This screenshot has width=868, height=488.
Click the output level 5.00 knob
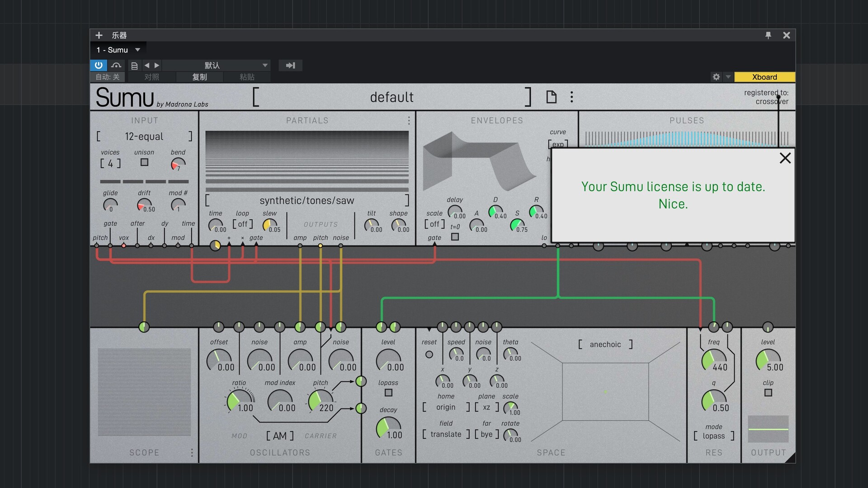tap(768, 360)
